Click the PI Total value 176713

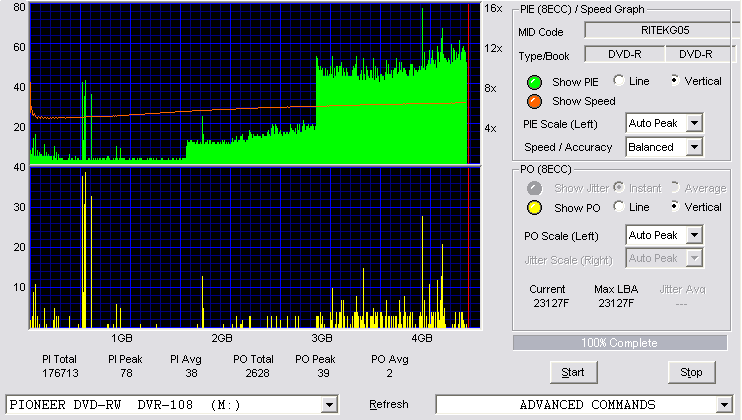[60, 374]
